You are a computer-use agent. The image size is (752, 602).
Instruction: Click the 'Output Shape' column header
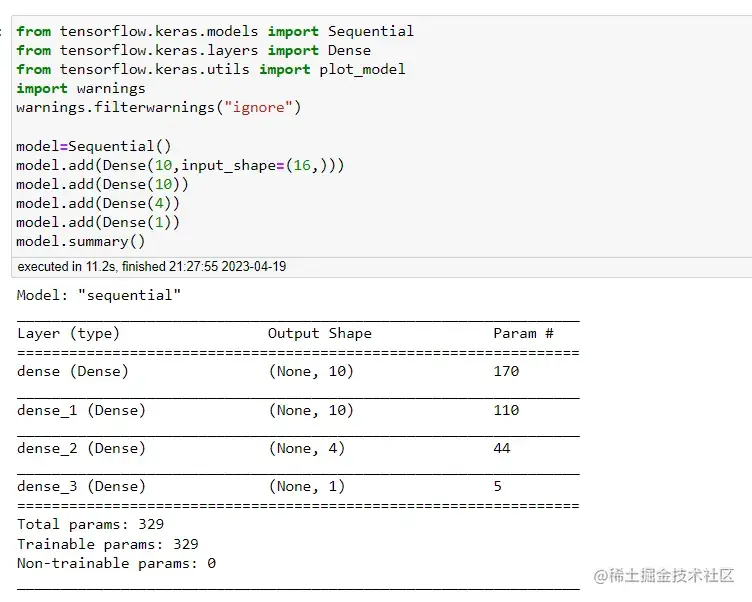click(x=319, y=333)
